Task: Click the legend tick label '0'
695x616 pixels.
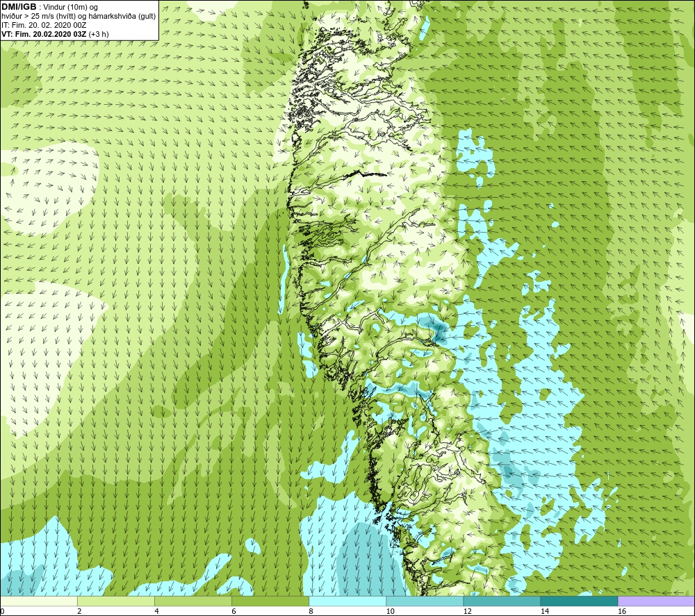Action: 3,612
